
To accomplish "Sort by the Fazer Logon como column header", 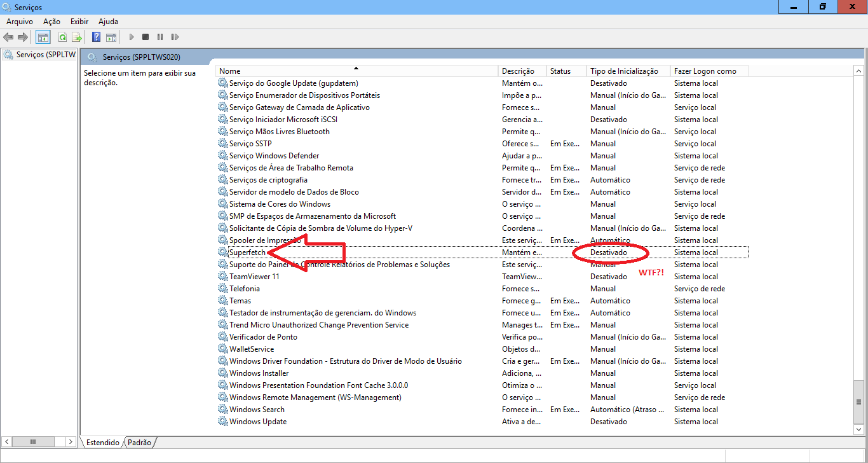I will coord(709,71).
